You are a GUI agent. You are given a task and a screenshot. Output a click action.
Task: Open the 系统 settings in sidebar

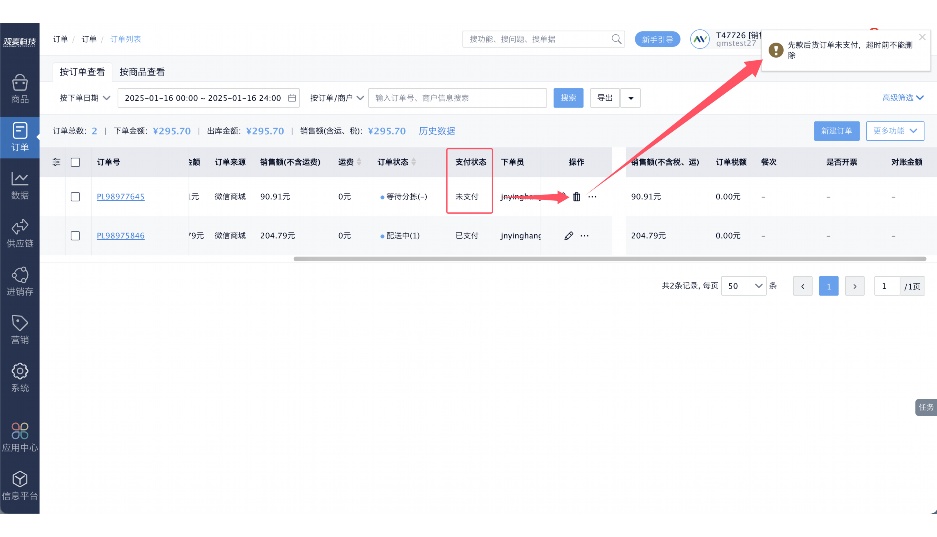point(20,378)
